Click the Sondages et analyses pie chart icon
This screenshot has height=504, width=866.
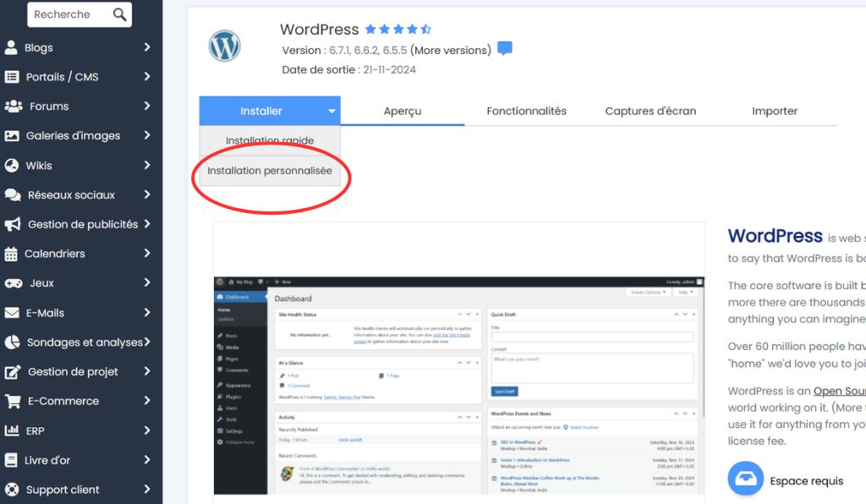tap(12, 342)
